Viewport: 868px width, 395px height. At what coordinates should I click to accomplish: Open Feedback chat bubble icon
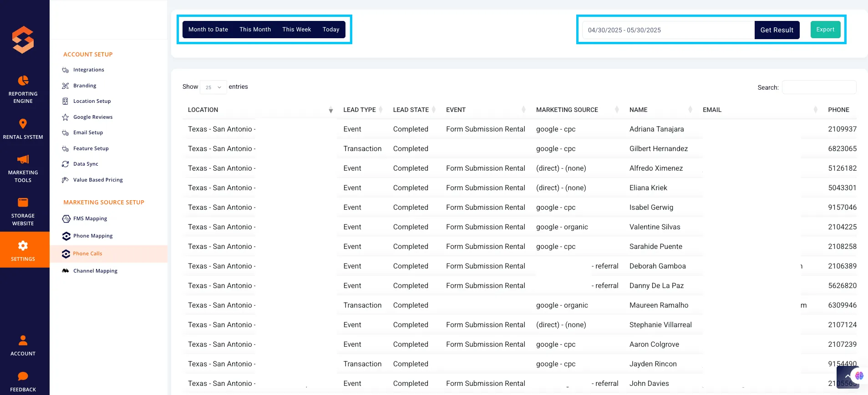click(x=23, y=376)
